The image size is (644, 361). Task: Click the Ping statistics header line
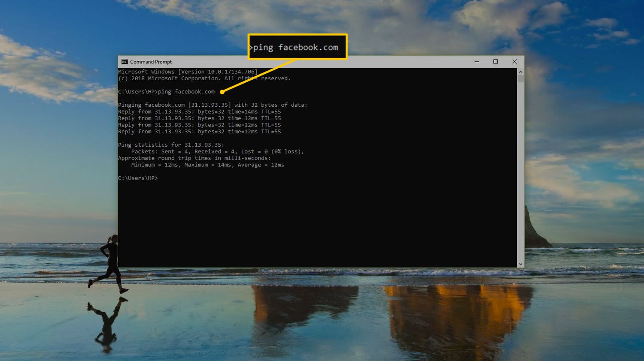pyautogui.click(x=171, y=145)
